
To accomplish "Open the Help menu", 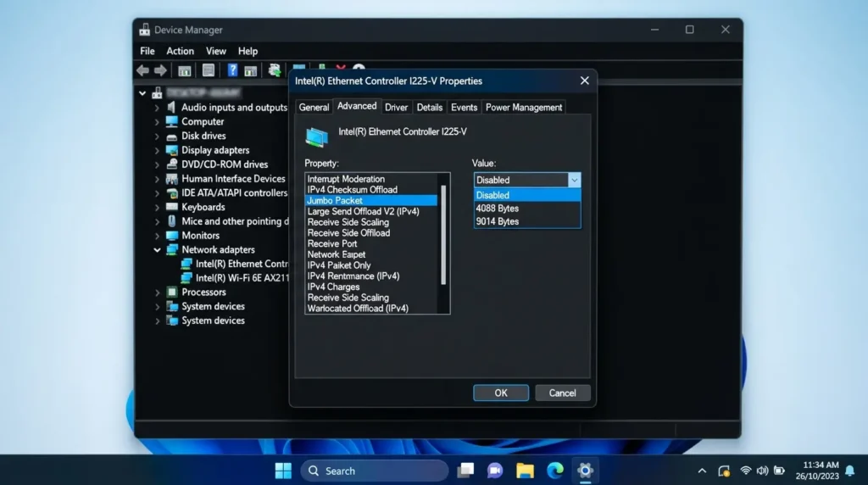I will [248, 51].
